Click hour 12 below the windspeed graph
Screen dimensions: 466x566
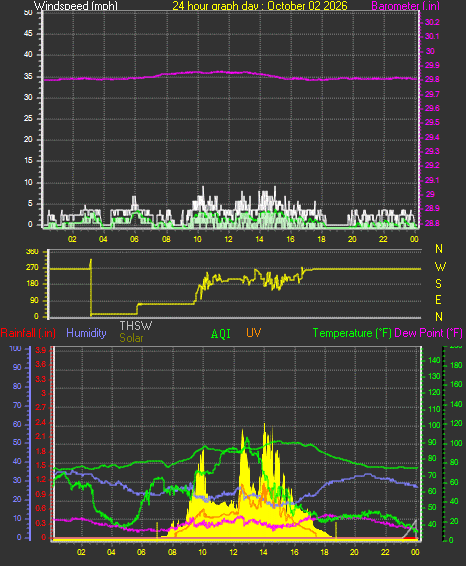pos(228,239)
